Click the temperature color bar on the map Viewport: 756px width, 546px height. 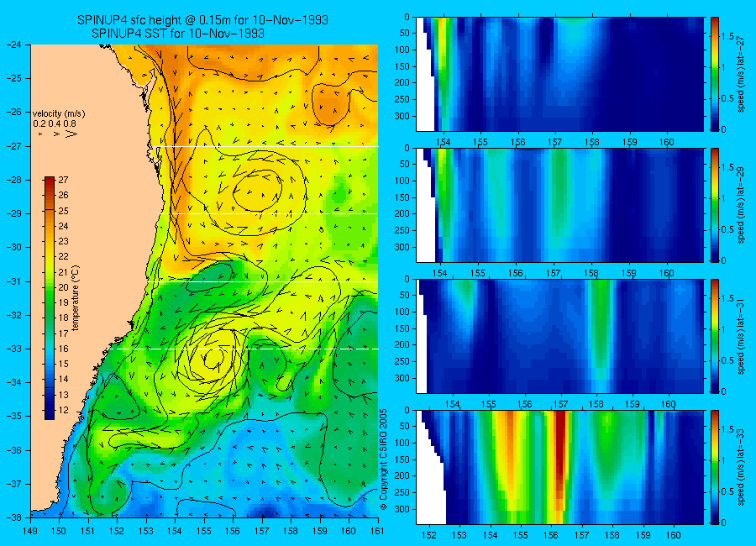[50, 298]
